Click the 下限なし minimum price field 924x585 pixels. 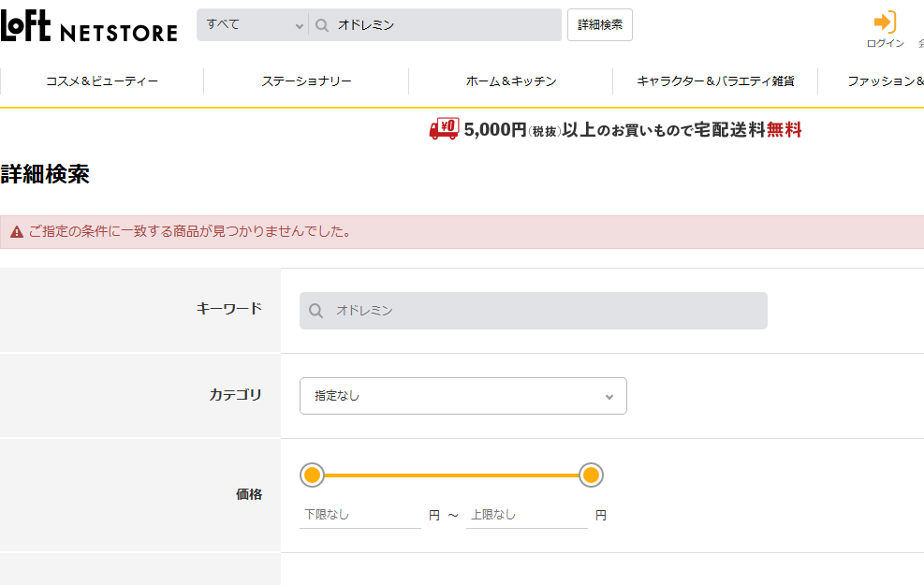pyautogui.click(x=360, y=515)
